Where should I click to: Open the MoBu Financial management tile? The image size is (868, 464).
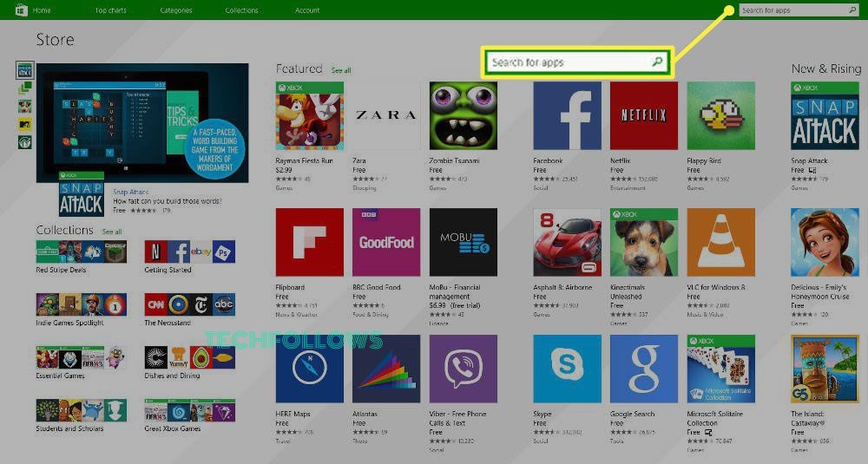point(464,242)
